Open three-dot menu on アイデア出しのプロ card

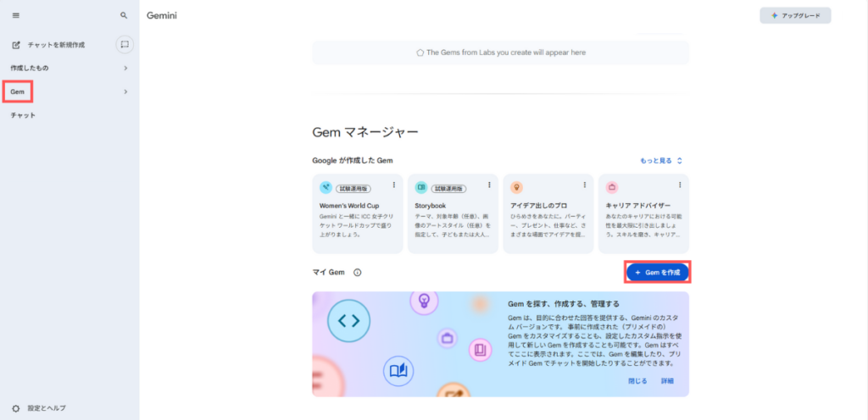point(584,185)
